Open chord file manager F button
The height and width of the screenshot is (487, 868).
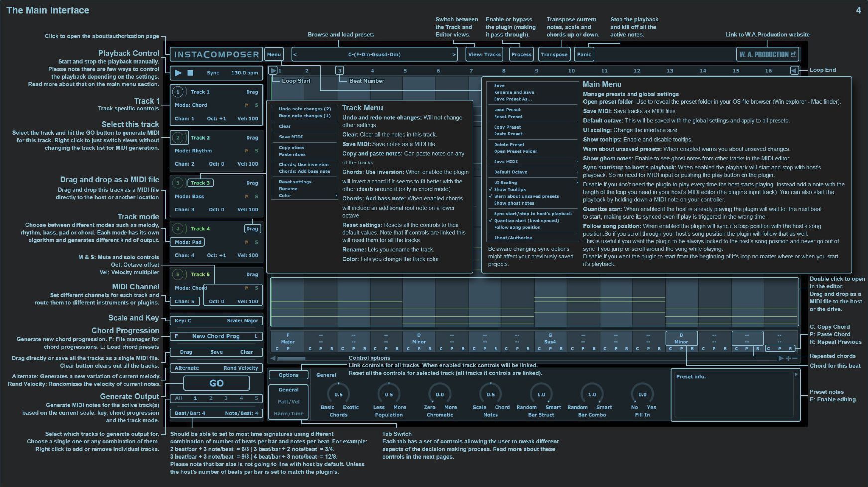coord(176,336)
